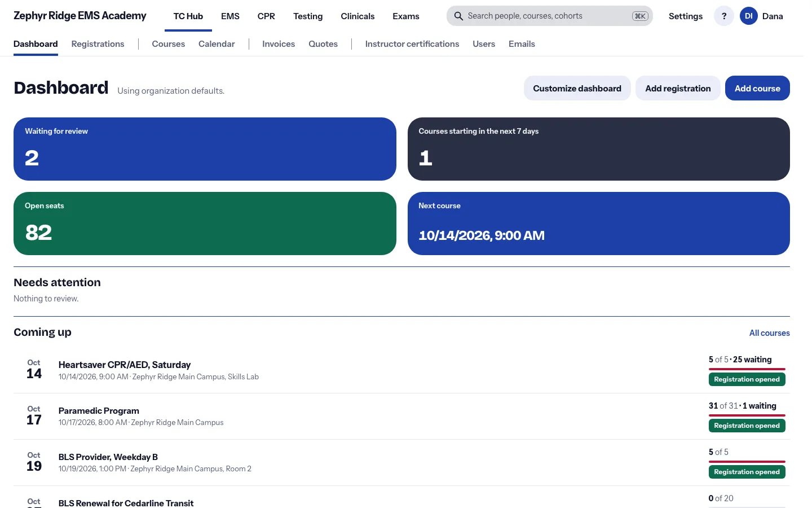
Task: Open the TC Hub tab
Action: pos(188,16)
